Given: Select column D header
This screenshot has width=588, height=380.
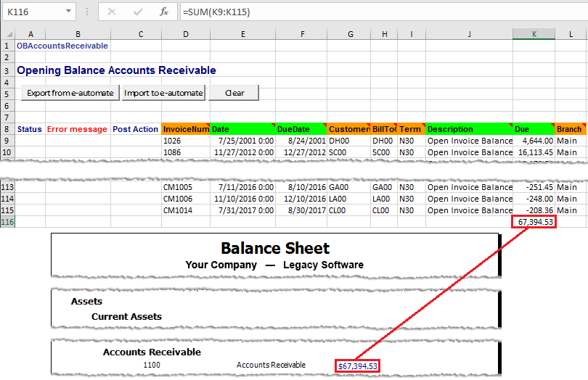Looking at the screenshot, I should pyautogui.click(x=185, y=34).
